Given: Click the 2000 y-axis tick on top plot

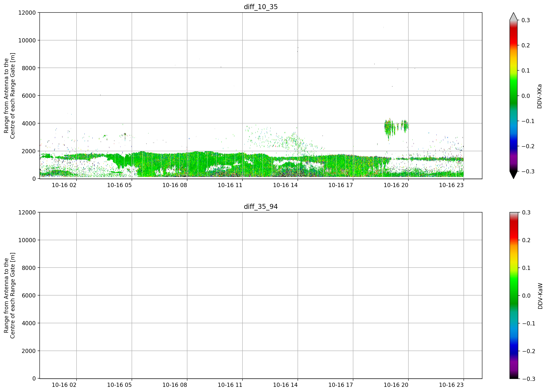Looking at the screenshot, I should pyautogui.click(x=29, y=151).
